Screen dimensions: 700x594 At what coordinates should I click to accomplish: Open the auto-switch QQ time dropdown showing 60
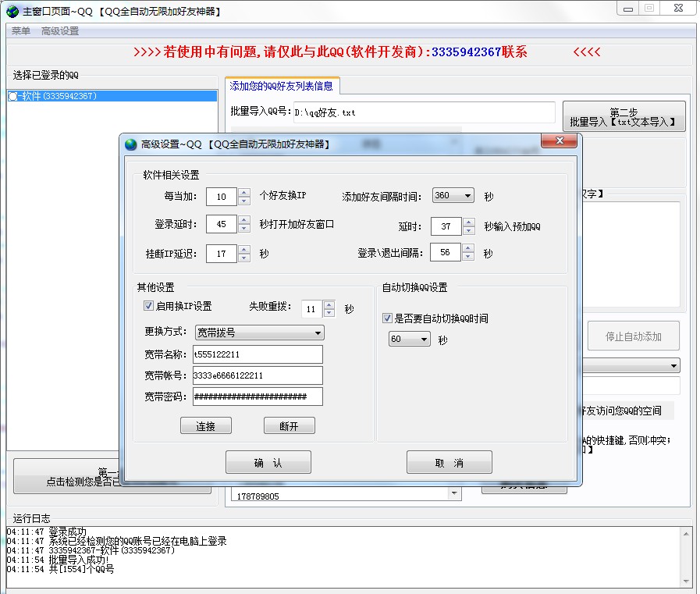click(409, 339)
